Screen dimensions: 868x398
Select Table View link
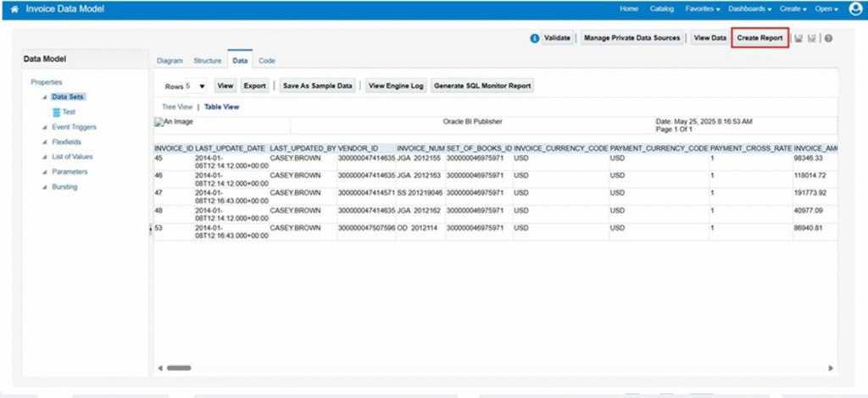click(x=222, y=108)
